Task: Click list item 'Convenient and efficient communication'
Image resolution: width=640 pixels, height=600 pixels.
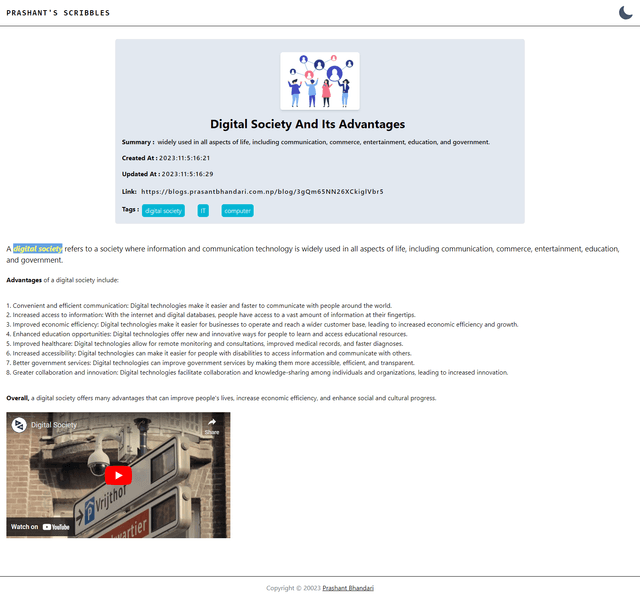Action: pyautogui.click(x=199, y=305)
